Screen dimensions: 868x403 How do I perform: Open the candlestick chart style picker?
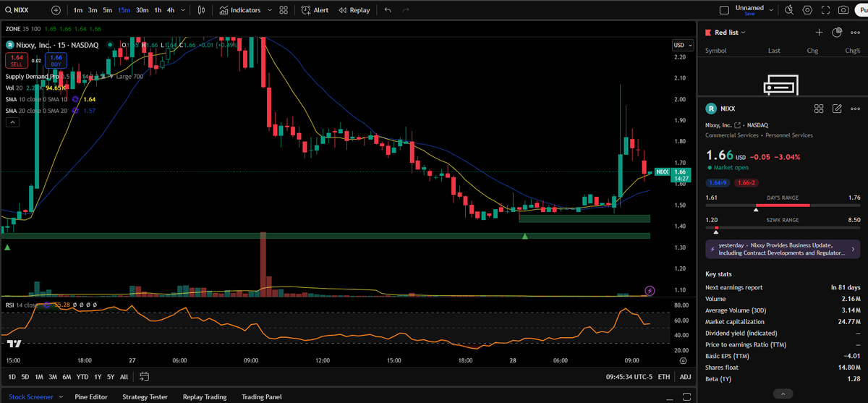(x=201, y=10)
